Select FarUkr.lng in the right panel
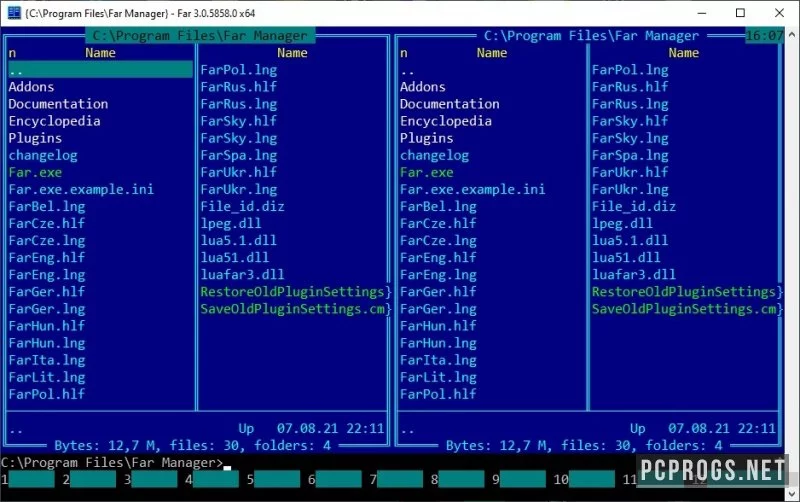This screenshot has width=800, height=502. pyautogui.click(x=630, y=189)
